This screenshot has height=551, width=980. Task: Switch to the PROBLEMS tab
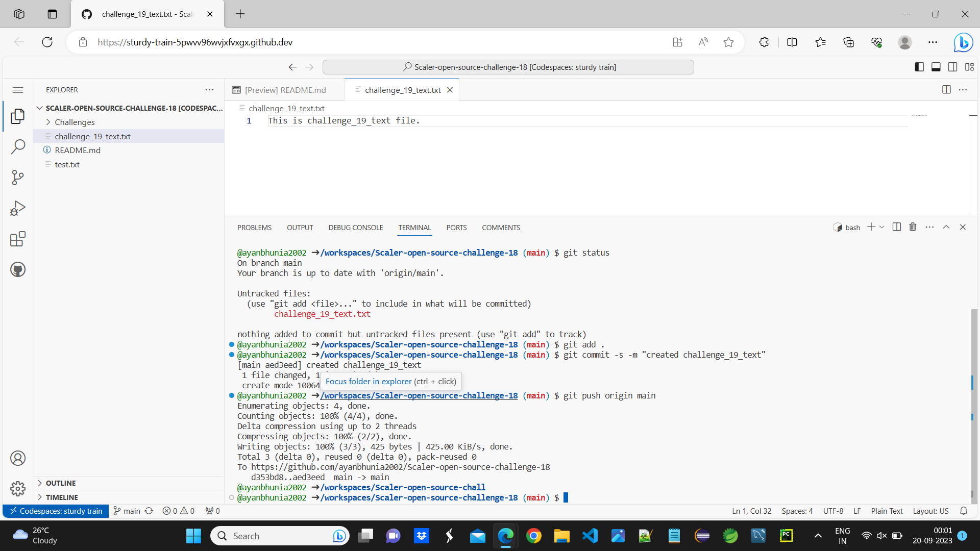(254, 228)
